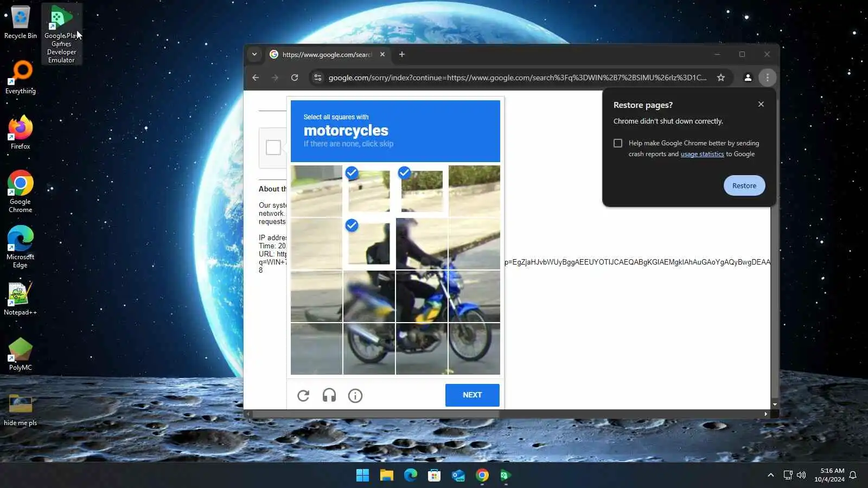Select the Notepad++ desktop shortcut

[21, 299]
